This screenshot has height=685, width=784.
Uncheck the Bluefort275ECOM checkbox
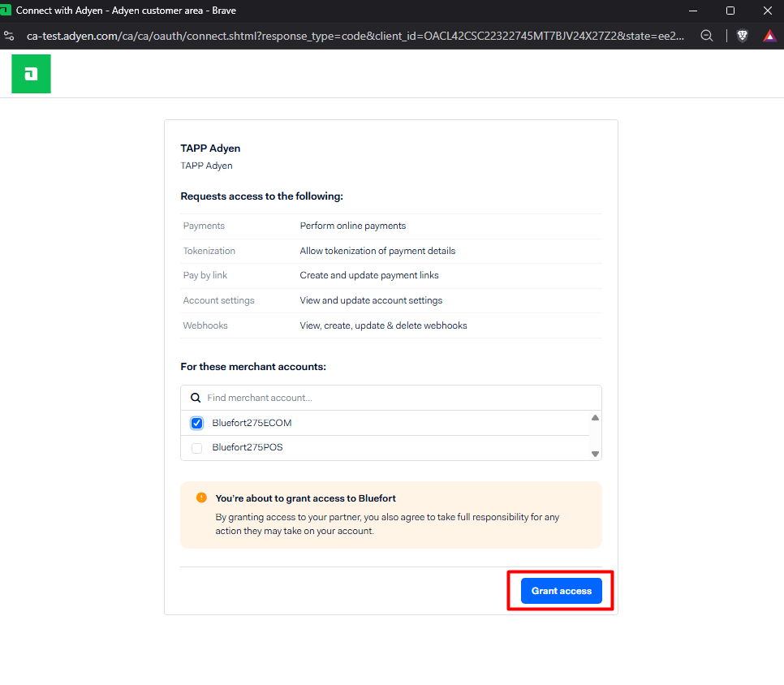(196, 423)
